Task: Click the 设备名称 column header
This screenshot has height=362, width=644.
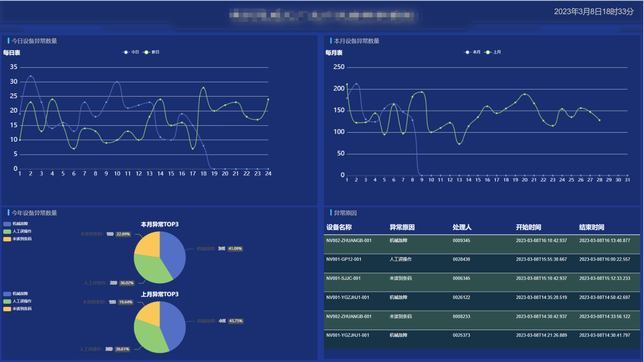Action: pos(339,227)
